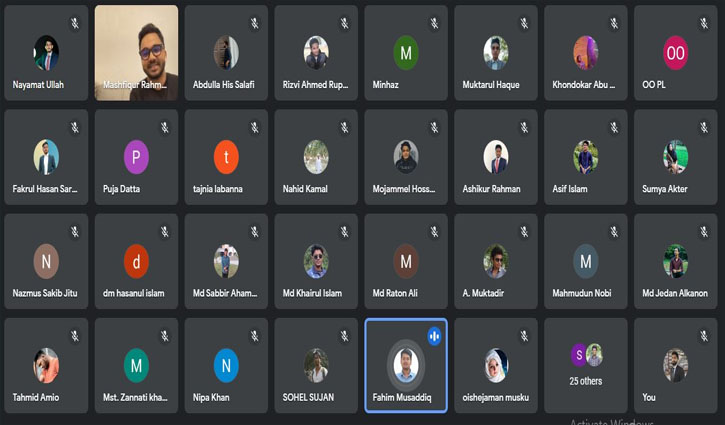Click the muted mic icon on Minhaz's tile
The image size is (725, 425).
point(434,23)
